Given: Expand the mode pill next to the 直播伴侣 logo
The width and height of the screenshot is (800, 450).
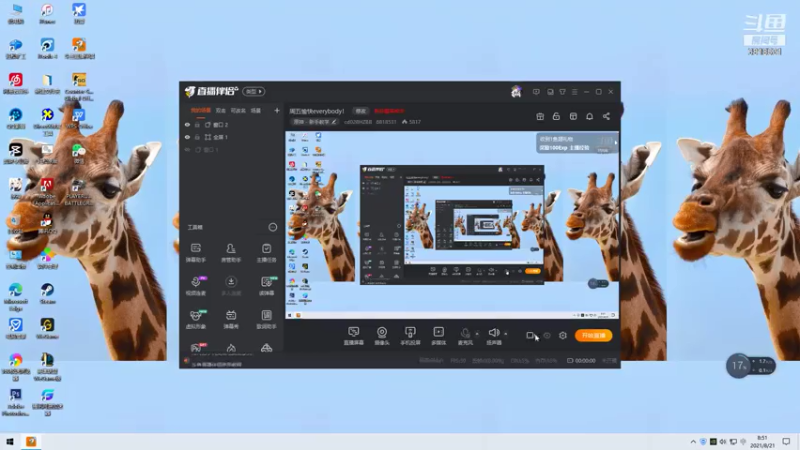Looking at the screenshot, I should (x=254, y=92).
